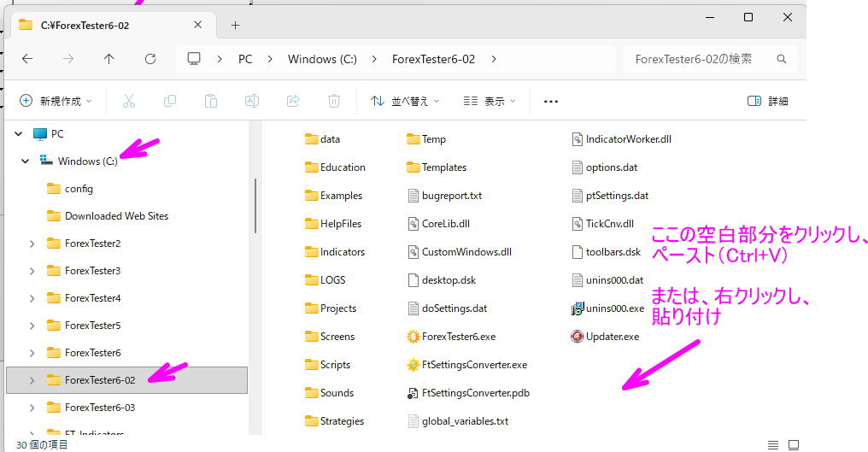
Task: Add a new Explorer tab
Action: click(235, 25)
